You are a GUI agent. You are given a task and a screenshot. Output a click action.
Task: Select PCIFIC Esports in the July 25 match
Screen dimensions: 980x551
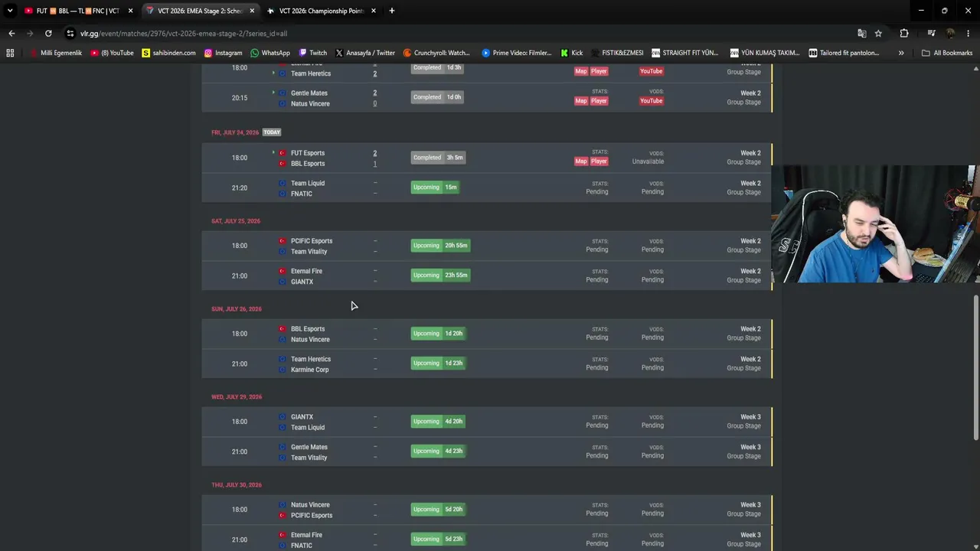coord(312,241)
